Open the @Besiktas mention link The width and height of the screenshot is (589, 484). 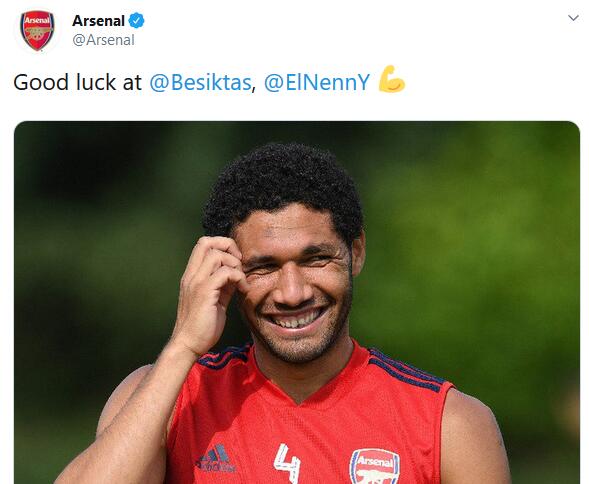[200, 82]
